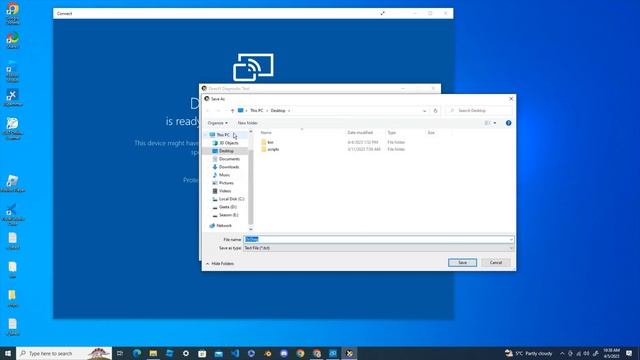Click the navigation pane scrollbar down arrow

coord(251,229)
